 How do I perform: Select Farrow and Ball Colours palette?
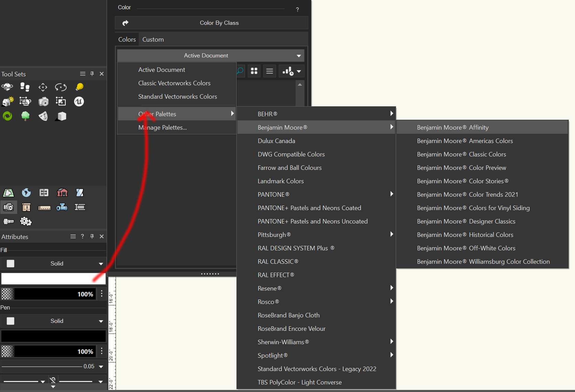(289, 168)
